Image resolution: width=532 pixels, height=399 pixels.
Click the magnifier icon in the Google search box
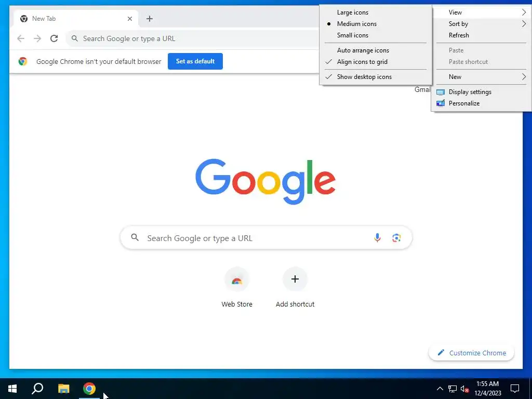click(x=135, y=237)
